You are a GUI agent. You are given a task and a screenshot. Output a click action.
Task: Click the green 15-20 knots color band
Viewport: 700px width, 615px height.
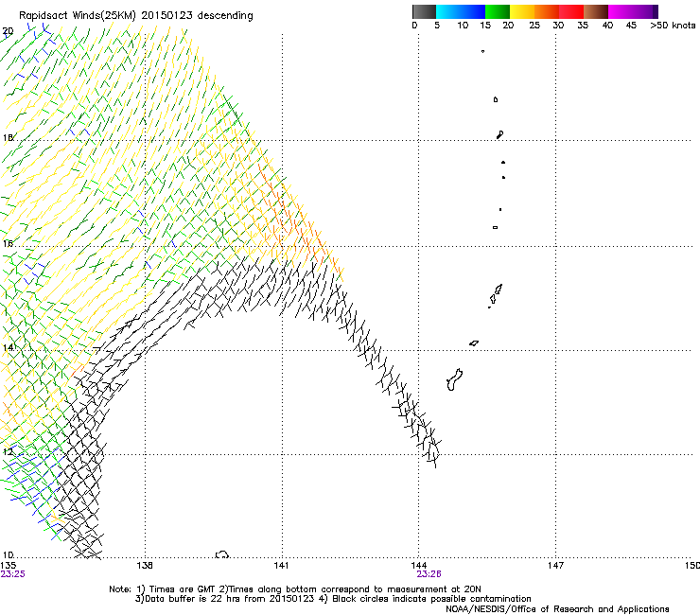point(498,11)
